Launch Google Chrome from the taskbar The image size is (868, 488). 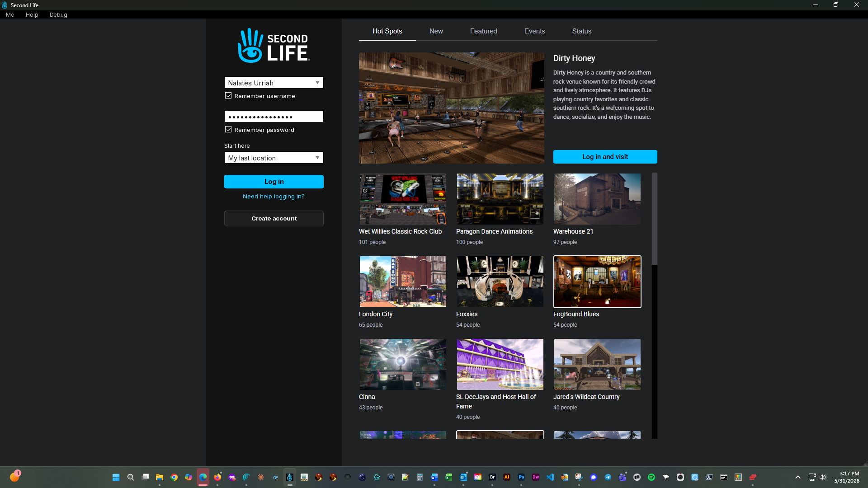coord(174,477)
